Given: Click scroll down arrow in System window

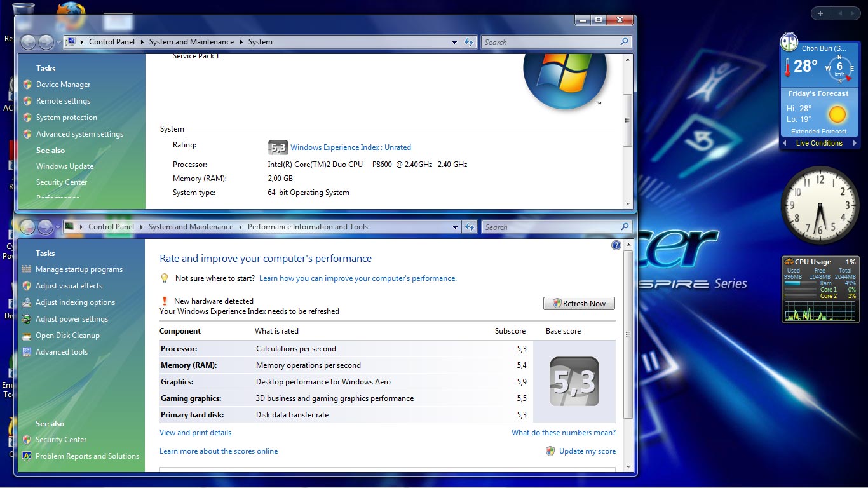Looking at the screenshot, I should pyautogui.click(x=628, y=204).
